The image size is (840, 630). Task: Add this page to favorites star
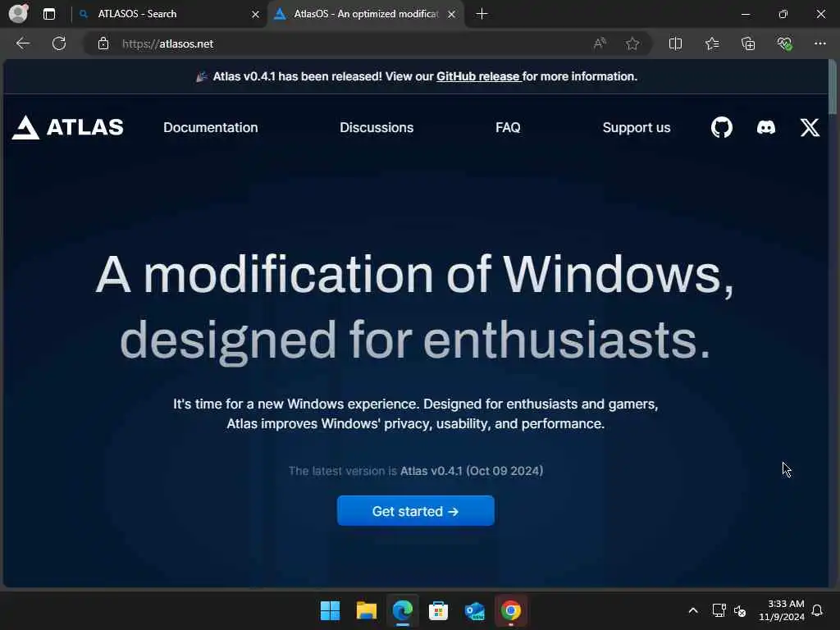point(632,43)
